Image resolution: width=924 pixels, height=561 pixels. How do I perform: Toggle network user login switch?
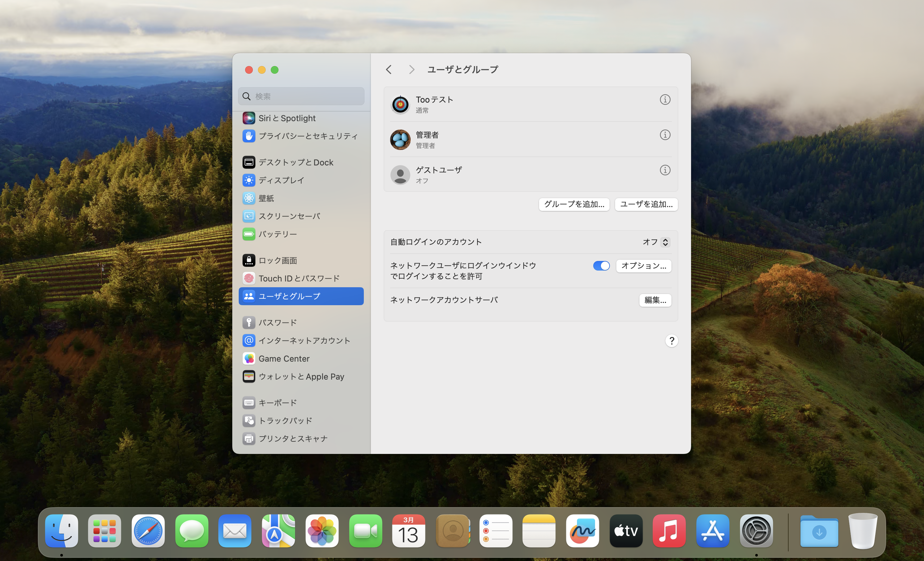(601, 266)
